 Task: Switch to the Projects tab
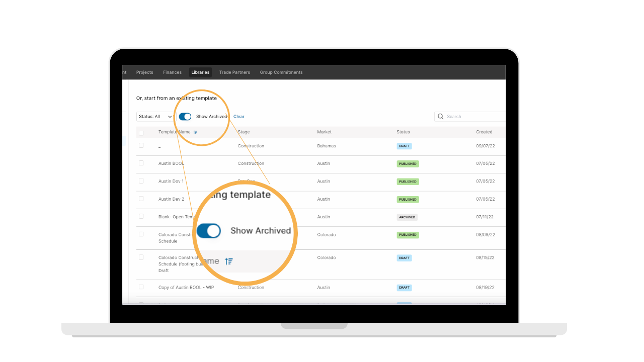tap(144, 72)
